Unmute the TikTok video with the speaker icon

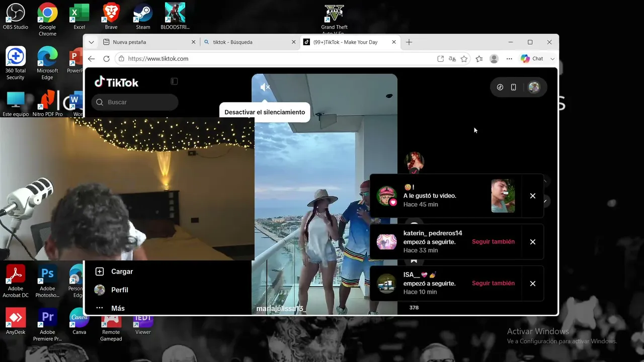[x=265, y=87]
